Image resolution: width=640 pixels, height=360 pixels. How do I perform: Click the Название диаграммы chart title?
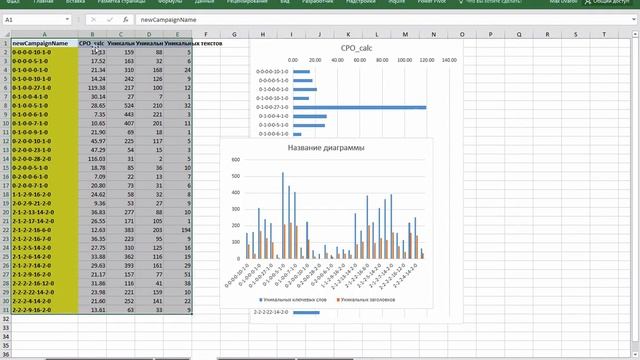click(x=326, y=148)
